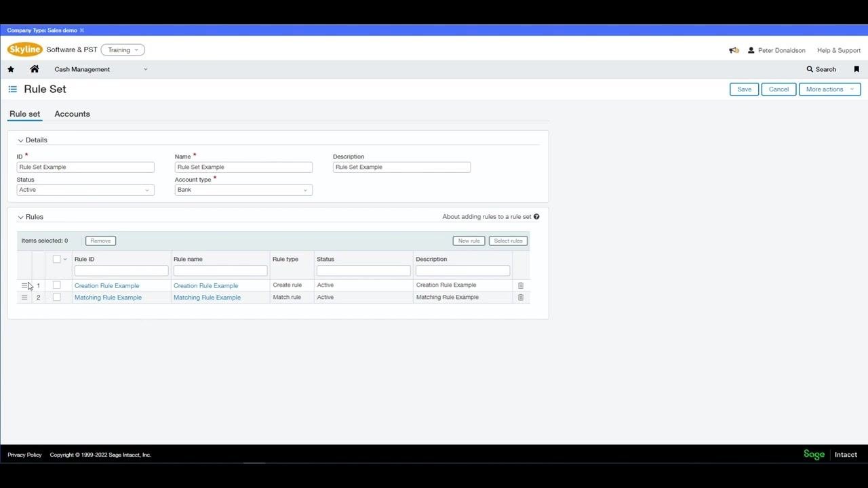
Task: Check the Matching Rule Example checkbox
Action: [56, 298]
